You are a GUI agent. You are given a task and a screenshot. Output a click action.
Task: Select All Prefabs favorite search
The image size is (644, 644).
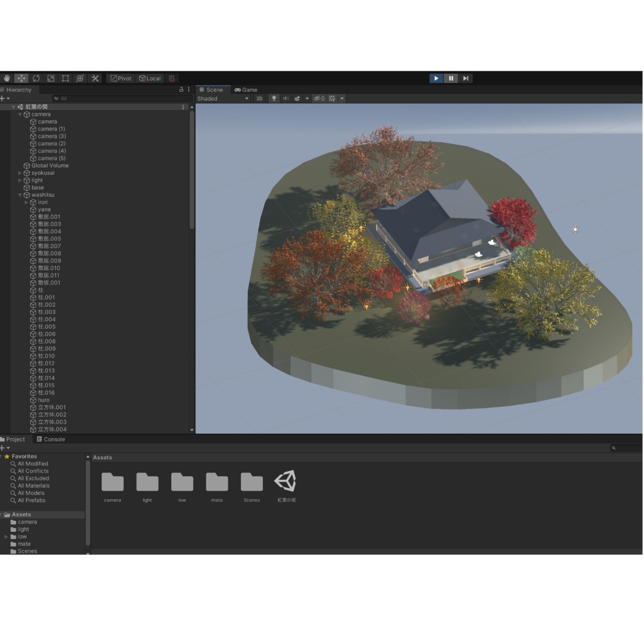pyautogui.click(x=31, y=501)
